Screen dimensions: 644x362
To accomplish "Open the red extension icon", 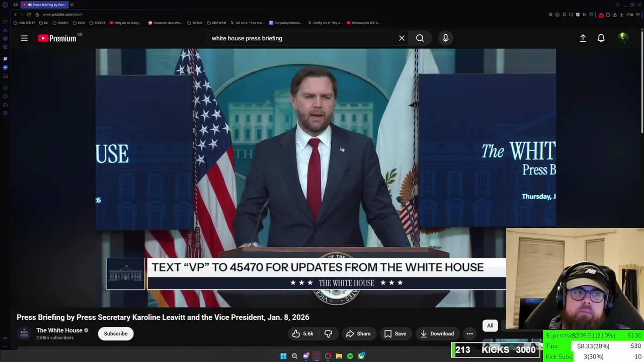I will coord(601,15).
